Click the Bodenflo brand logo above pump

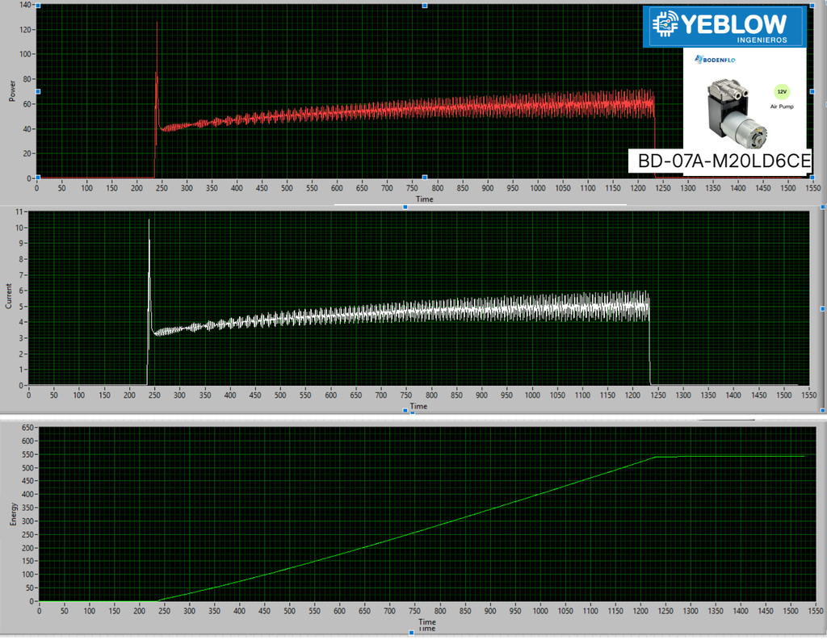(715, 60)
